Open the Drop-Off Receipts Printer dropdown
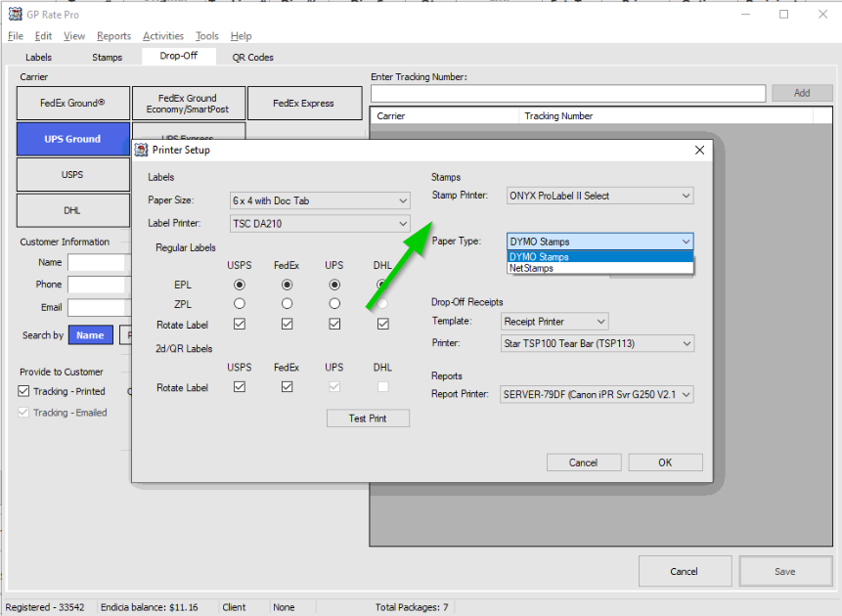The width and height of the screenshot is (842, 616). click(598, 343)
